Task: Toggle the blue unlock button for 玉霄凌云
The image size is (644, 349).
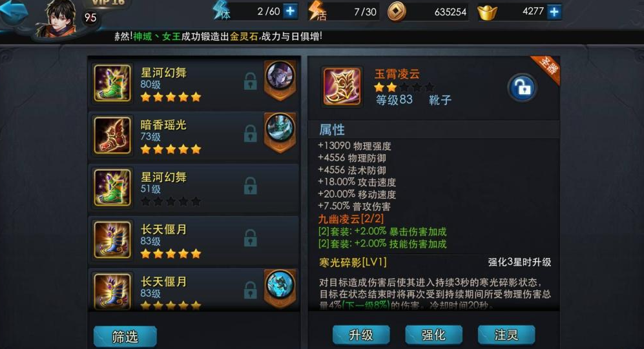Action: point(522,88)
